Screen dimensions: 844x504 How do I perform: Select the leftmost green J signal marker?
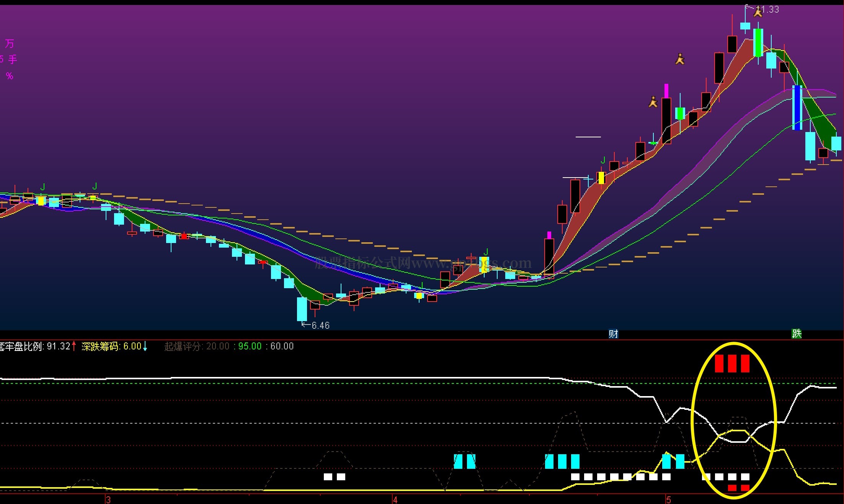point(43,187)
